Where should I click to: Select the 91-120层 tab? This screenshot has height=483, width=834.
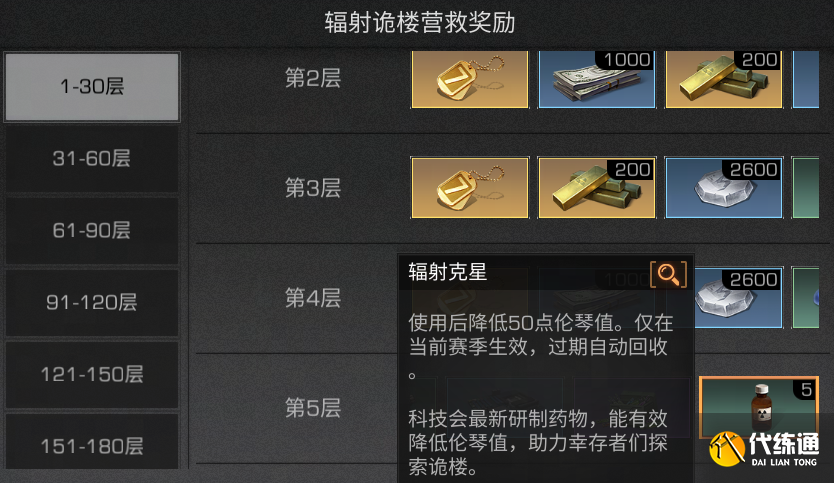(92, 302)
